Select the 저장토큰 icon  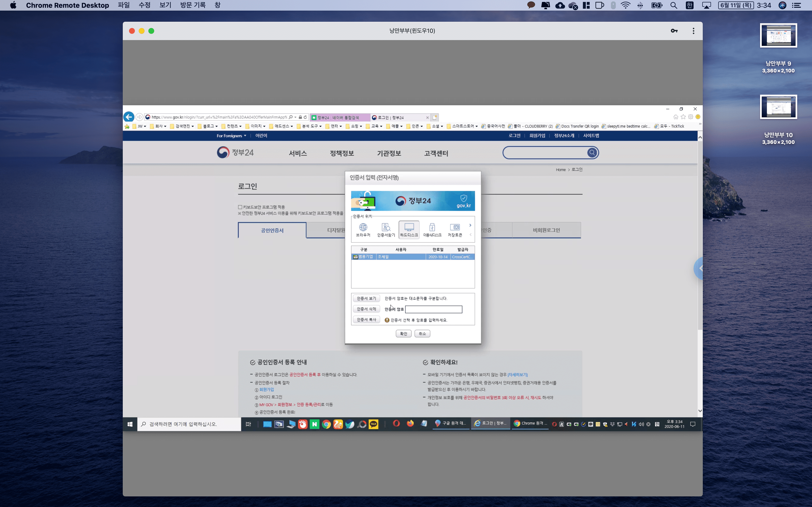[x=455, y=230]
